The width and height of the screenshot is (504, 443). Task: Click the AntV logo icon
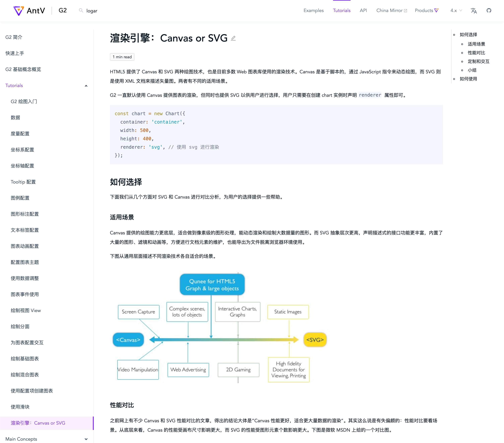(x=18, y=11)
